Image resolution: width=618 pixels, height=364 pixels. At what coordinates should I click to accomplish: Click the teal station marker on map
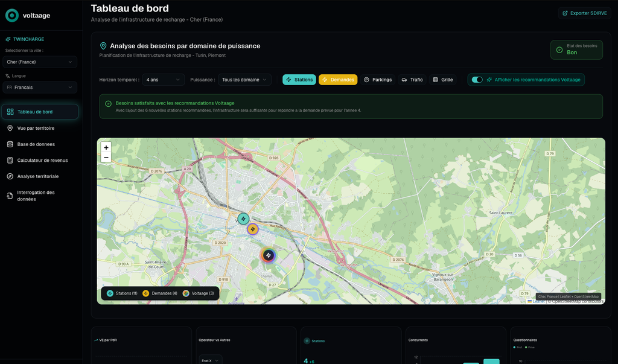243,219
